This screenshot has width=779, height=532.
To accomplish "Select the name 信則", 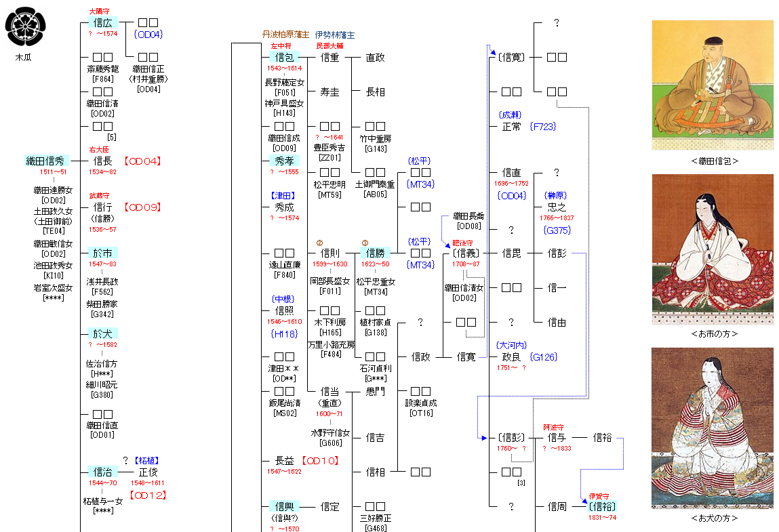I will click(330, 253).
